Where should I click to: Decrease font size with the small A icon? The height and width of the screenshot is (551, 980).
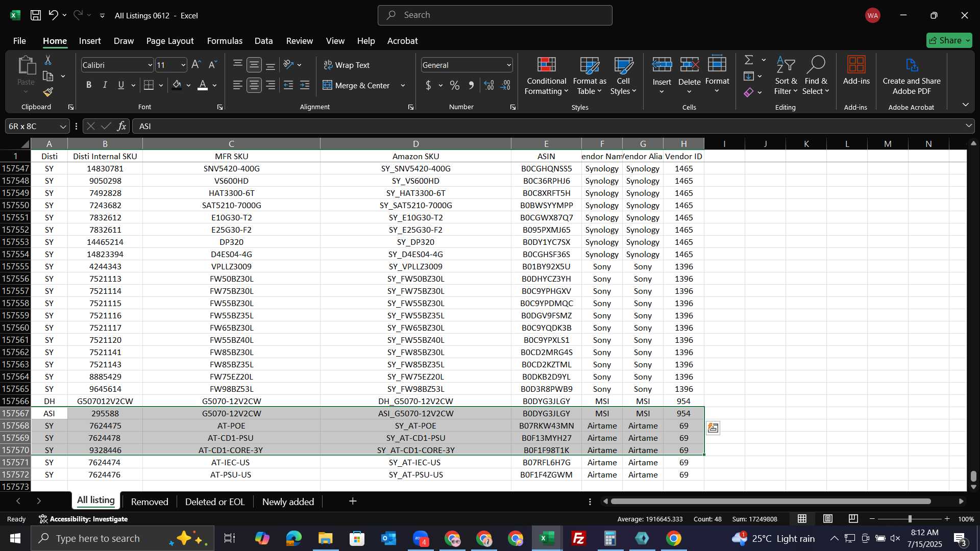click(213, 65)
